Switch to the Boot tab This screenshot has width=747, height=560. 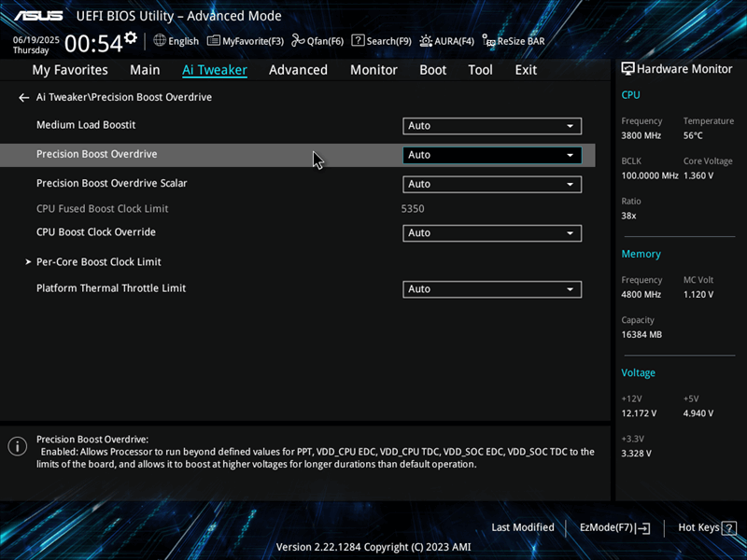(x=432, y=69)
